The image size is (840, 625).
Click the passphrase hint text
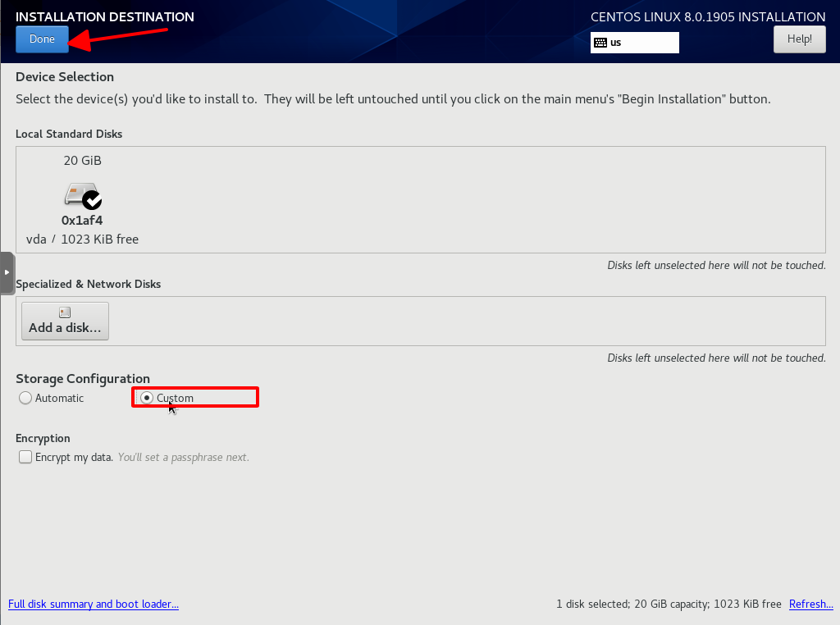tap(184, 457)
